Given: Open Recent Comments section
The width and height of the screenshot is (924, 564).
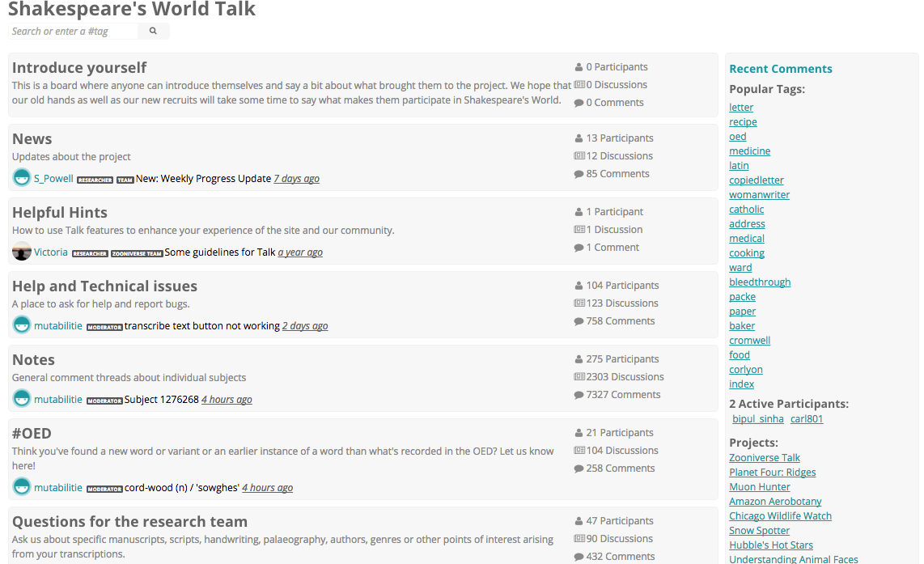Looking at the screenshot, I should (780, 69).
